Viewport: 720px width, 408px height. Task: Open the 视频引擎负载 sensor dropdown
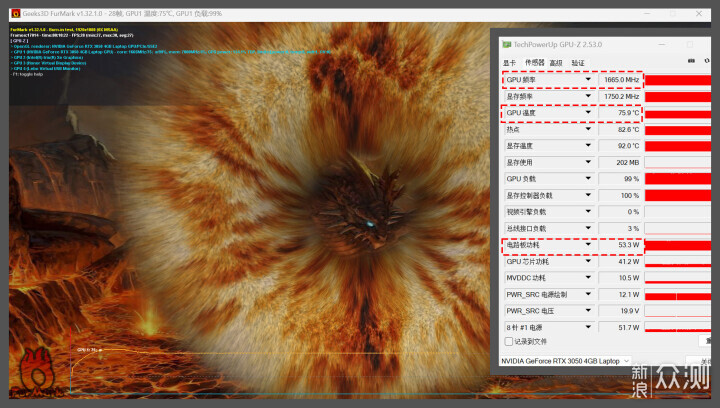coord(588,212)
